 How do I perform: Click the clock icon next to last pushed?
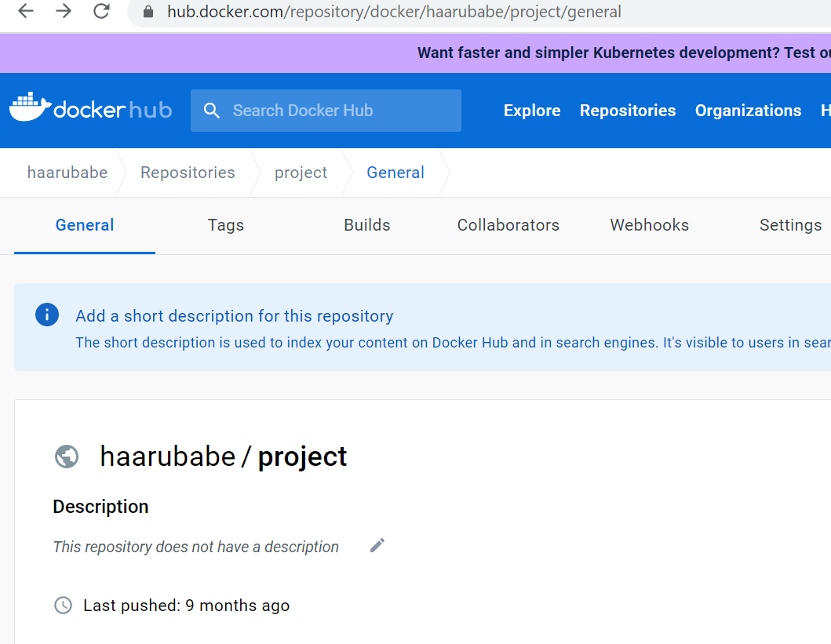[x=63, y=605]
